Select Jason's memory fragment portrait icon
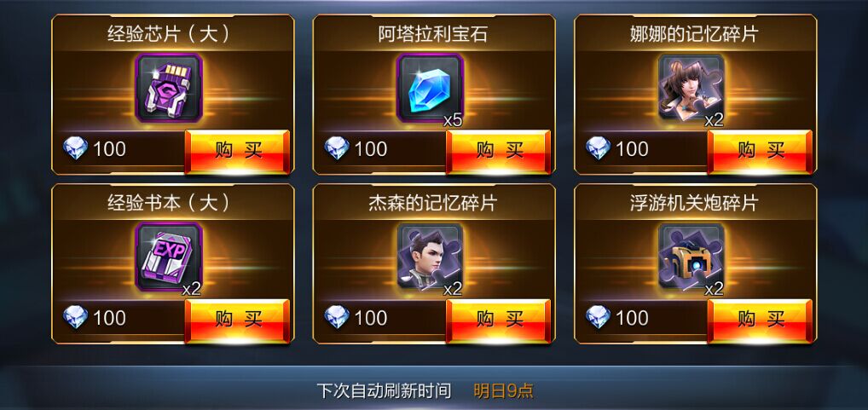 430,257
